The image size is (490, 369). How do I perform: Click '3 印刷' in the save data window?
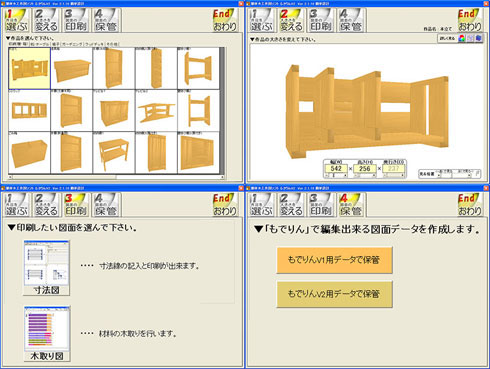tap(321, 205)
